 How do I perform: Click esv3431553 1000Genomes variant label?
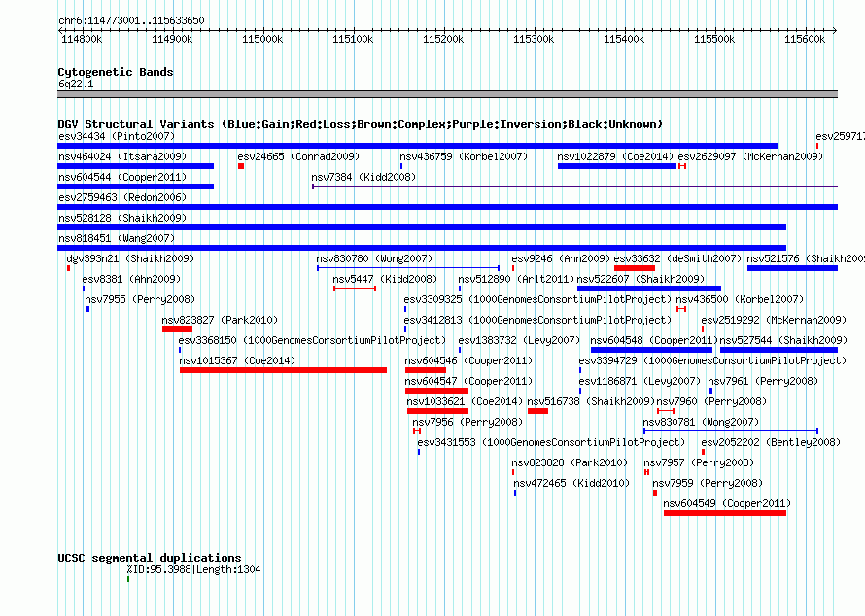tap(551, 442)
